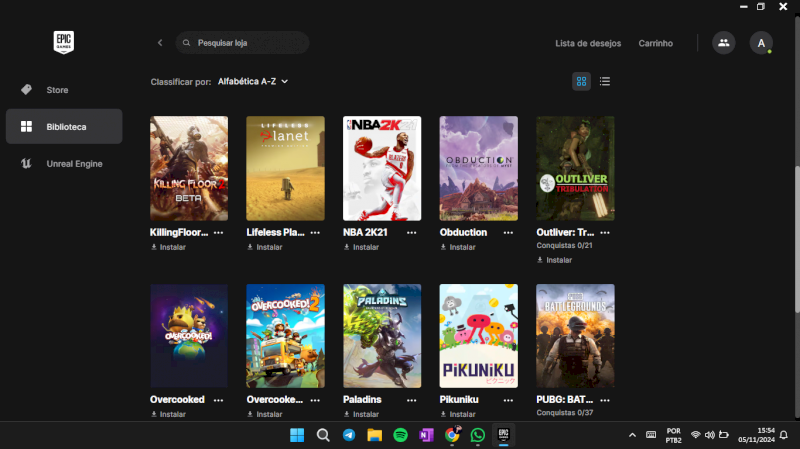
Task: Select Biblioteca in the sidebar
Action: click(64, 127)
